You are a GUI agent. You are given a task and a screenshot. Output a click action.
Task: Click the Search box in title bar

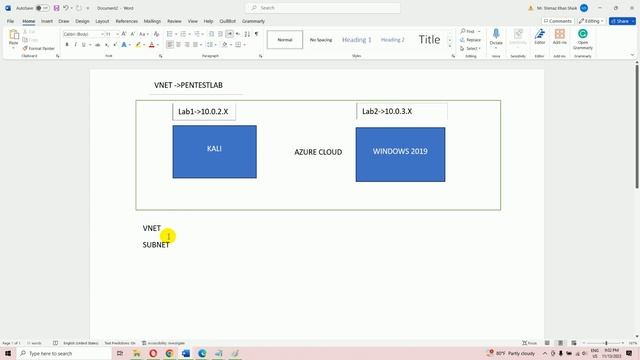tap(322, 8)
